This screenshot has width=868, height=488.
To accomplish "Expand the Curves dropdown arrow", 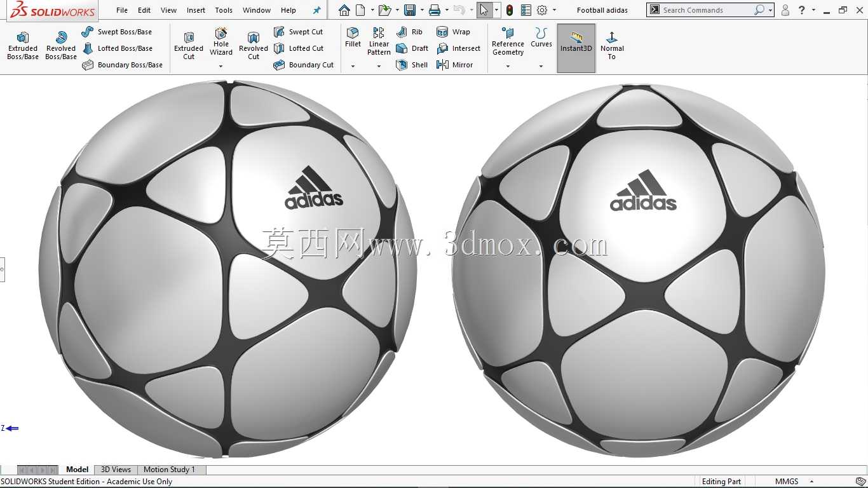I will [541, 66].
